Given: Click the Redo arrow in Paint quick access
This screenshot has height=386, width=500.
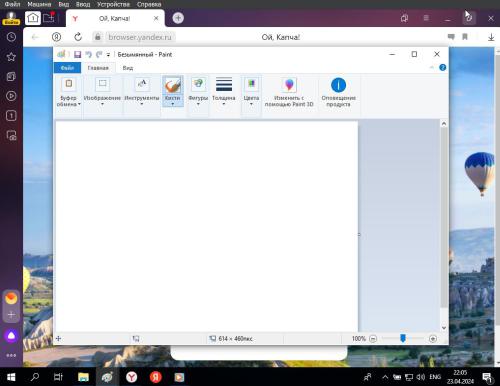Looking at the screenshot, I should [x=99, y=54].
